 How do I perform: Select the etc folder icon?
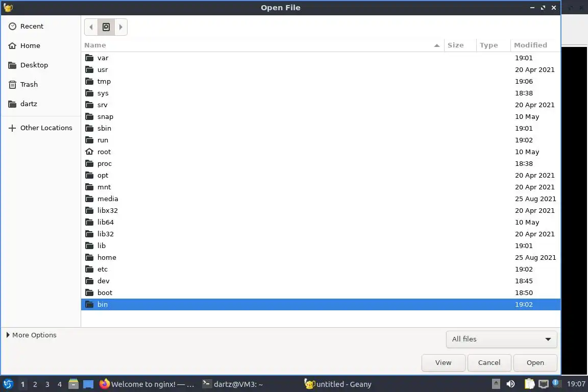coord(89,269)
